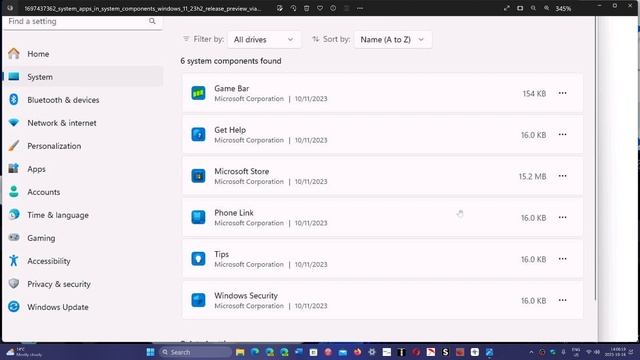Image resolution: width=640 pixels, height=360 pixels.
Task: Click the edit image icon in viewer toolbar
Action: 280,8
